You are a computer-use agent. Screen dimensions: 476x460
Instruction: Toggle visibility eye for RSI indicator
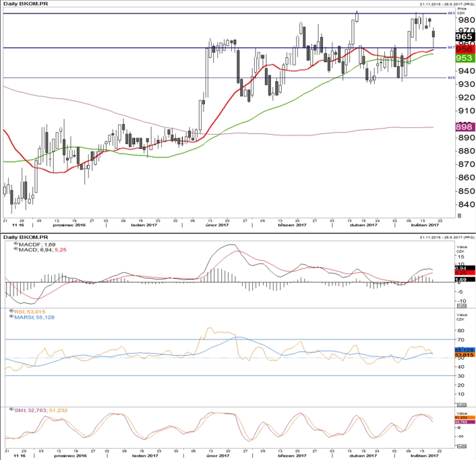[11, 310]
